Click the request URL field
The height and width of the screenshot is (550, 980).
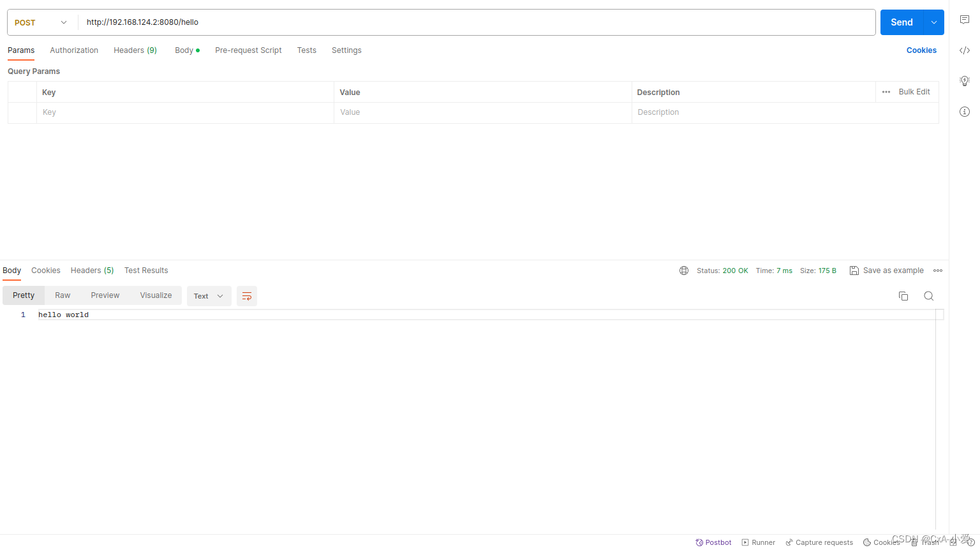477,22
